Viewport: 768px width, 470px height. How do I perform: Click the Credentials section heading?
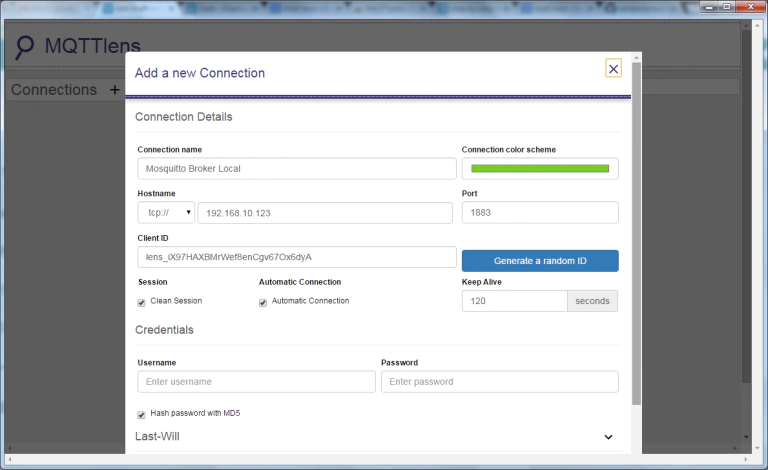[164, 329]
